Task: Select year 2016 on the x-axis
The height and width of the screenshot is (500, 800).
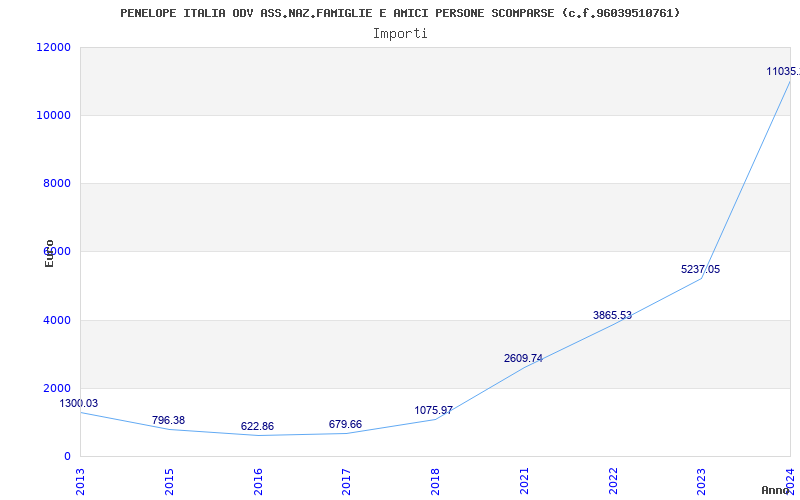Action: click(258, 478)
